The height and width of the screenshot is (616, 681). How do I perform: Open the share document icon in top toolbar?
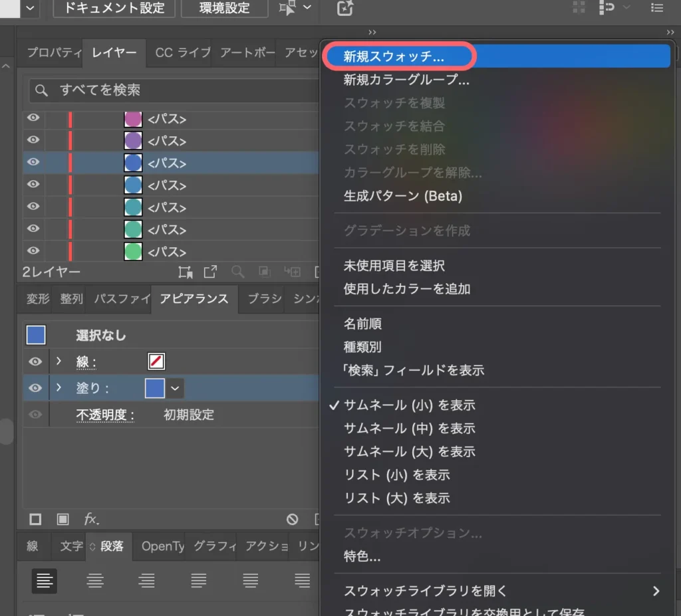(x=344, y=9)
